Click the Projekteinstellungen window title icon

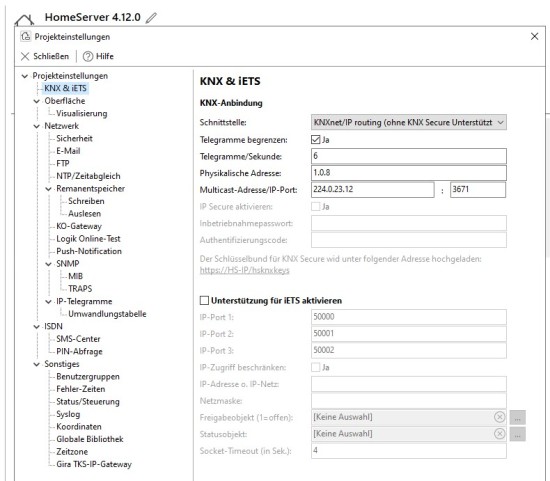(x=26, y=36)
